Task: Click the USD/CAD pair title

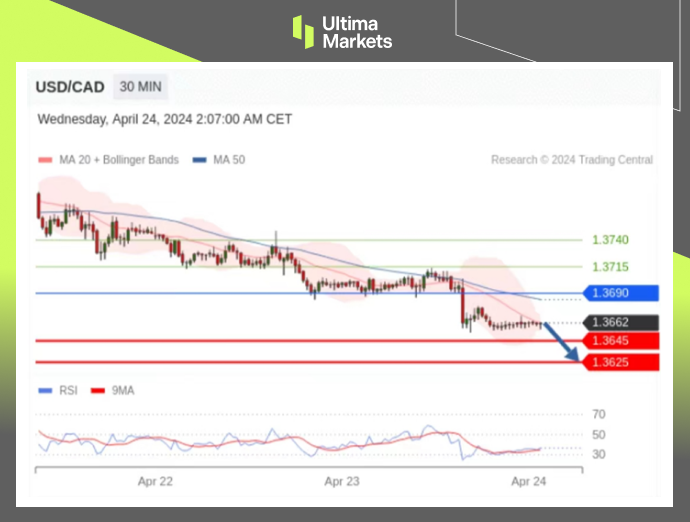Action: (70, 87)
